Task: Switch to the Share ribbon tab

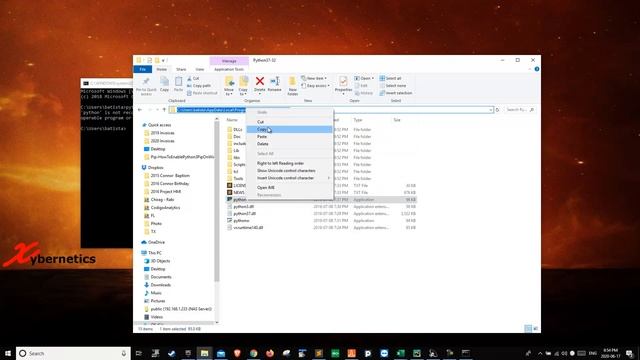Action: pos(181,69)
